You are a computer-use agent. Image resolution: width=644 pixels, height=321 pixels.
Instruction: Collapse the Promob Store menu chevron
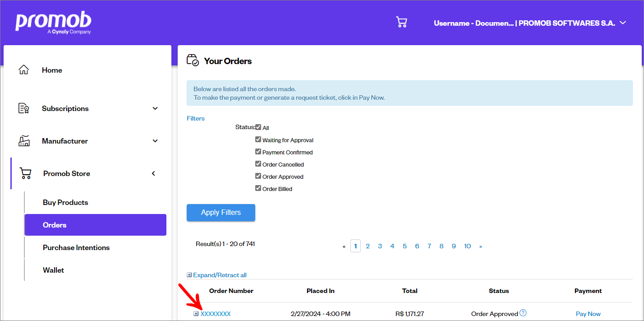pyautogui.click(x=153, y=173)
